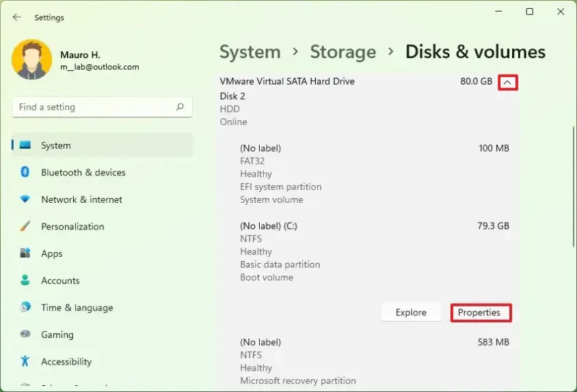Click the Time & language globe icon
Screen dimensions: 577x392
(x=25, y=307)
